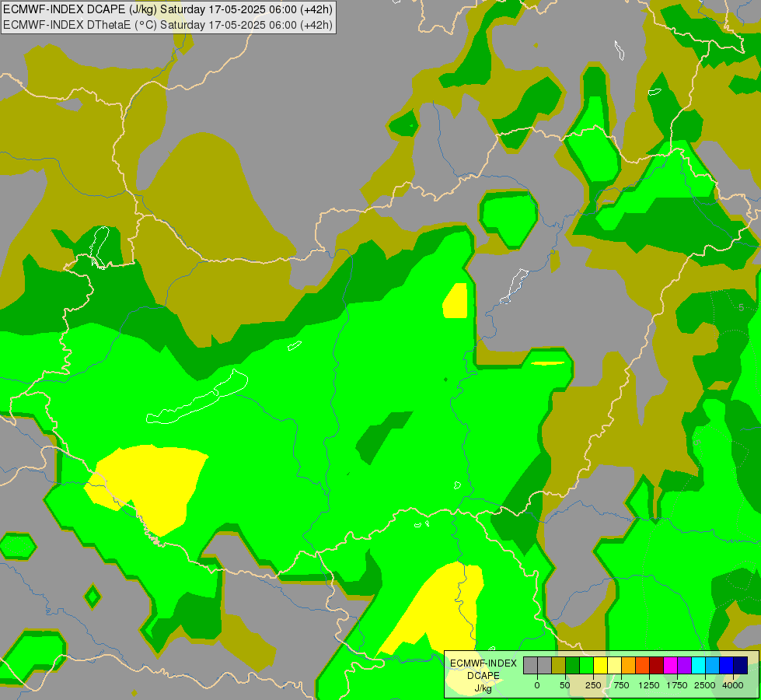Click the cyan legend swatch

[698, 665]
